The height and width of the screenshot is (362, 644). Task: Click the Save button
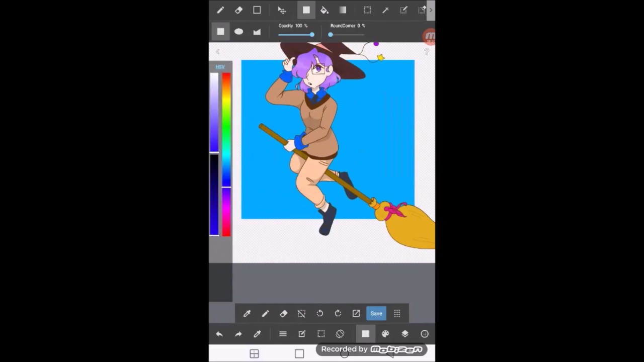point(376,313)
